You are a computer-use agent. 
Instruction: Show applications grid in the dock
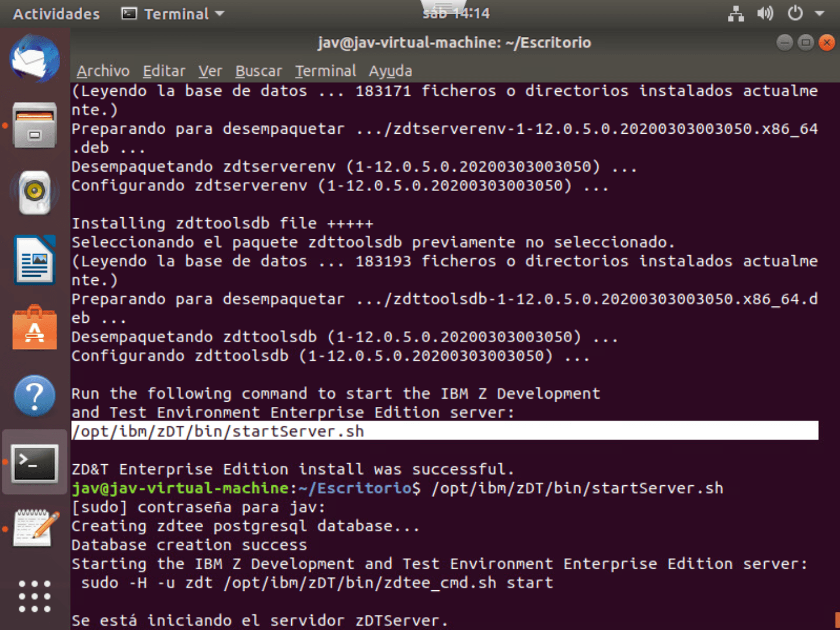[x=34, y=596]
